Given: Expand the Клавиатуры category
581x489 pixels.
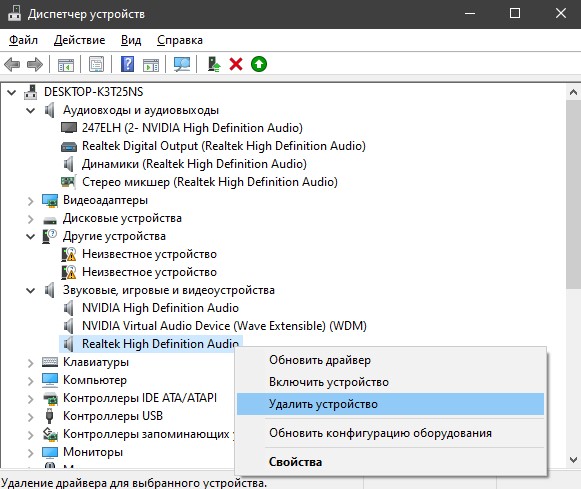Looking at the screenshot, I should pos(31,363).
